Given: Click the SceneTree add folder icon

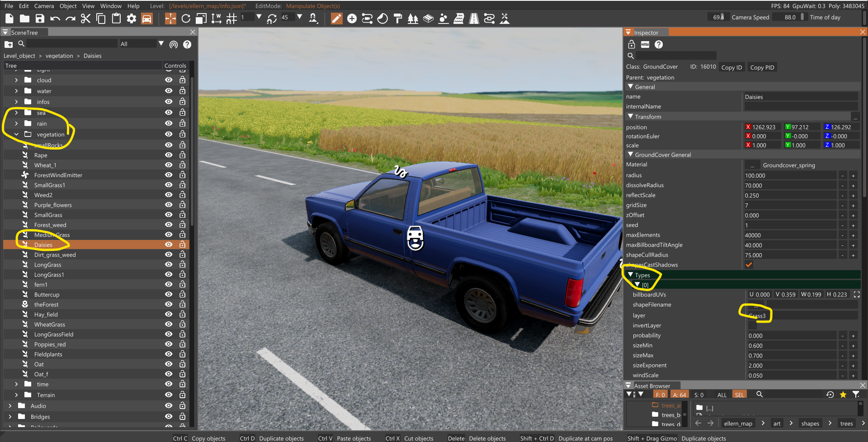Looking at the screenshot, I should pyautogui.click(x=9, y=44).
